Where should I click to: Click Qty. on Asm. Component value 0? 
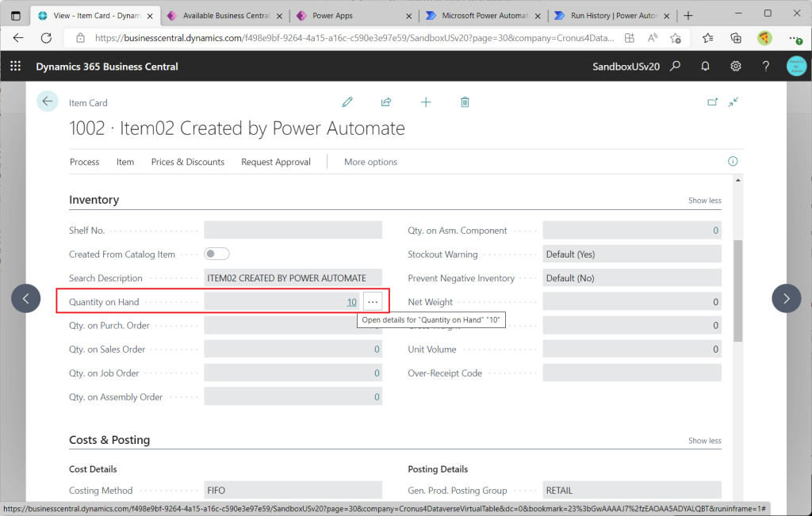(x=716, y=231)
